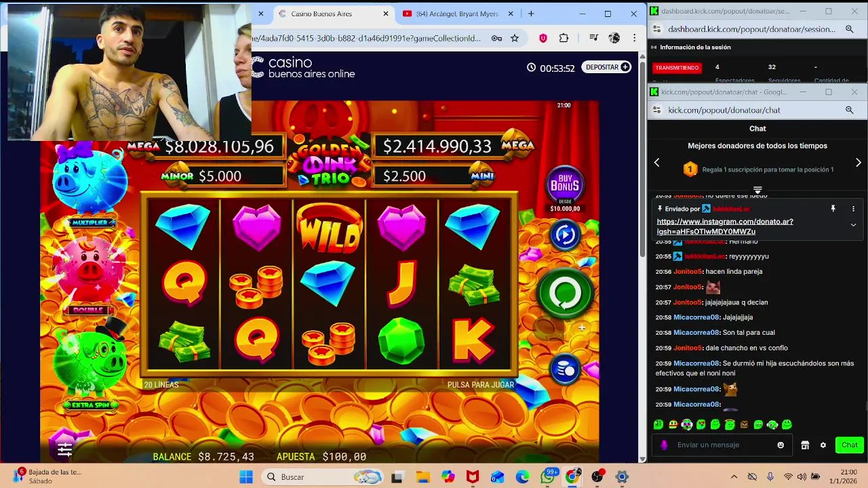Image resolution: width=868 pixels, height=488 pixels.
Task: Click Pulsa para jugar text
Action: pyautogui.click(x=481, y=384)
